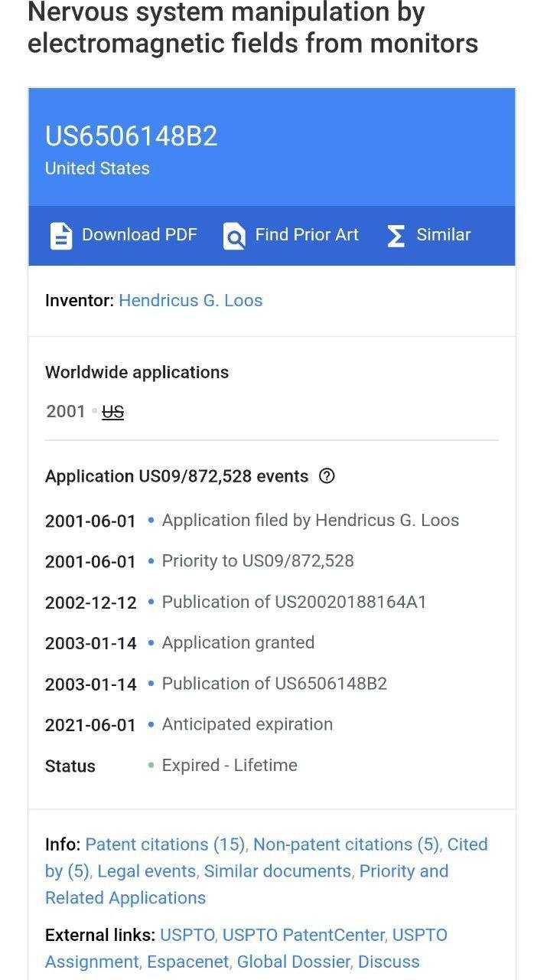The height and width of the screenshot is (980, 534).
Task: Open Global Dossier link
Action: click(x=294, y=962)
